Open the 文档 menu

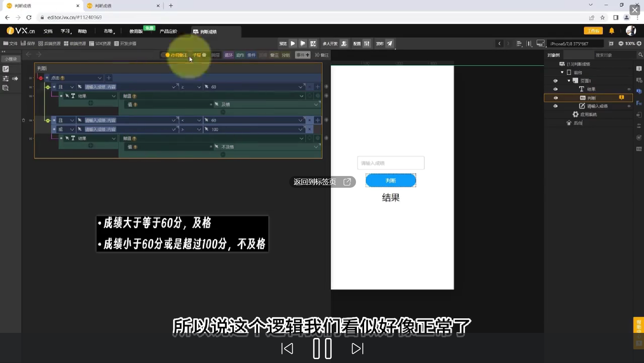pyautogui.click(x=48, y=31)
